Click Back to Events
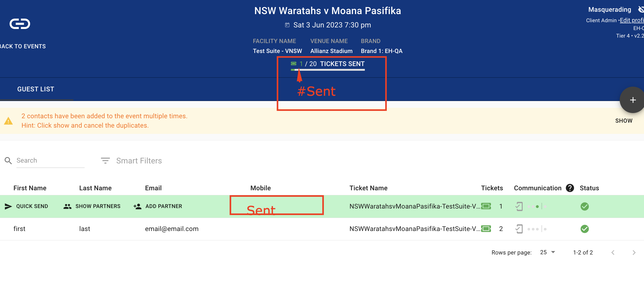 (22, 46)
